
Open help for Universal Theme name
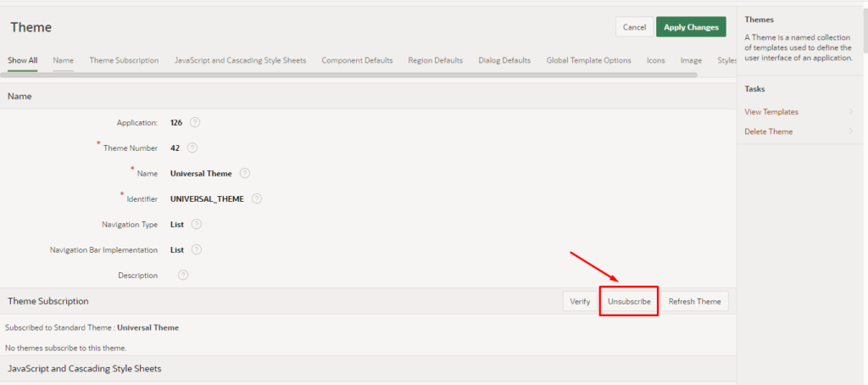[x=245, y=173]
